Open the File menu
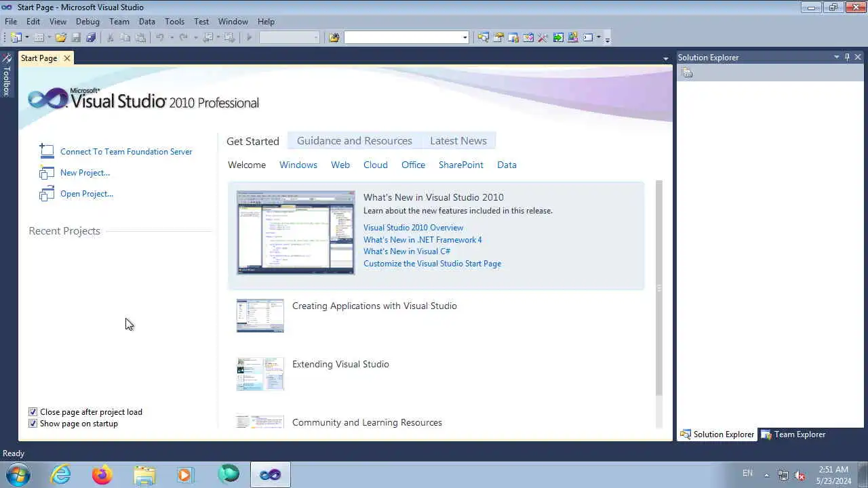868x488 pixels. pos(11,22)
